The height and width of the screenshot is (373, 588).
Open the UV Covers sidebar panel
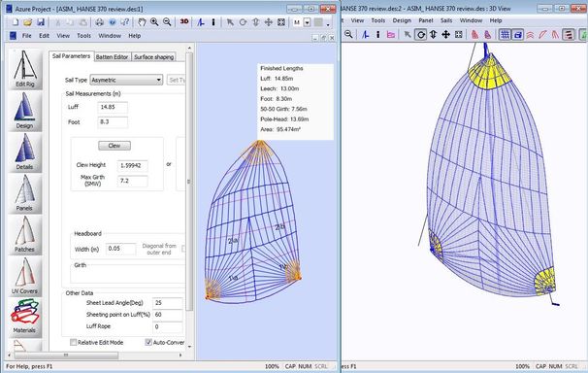click(25, 276)
